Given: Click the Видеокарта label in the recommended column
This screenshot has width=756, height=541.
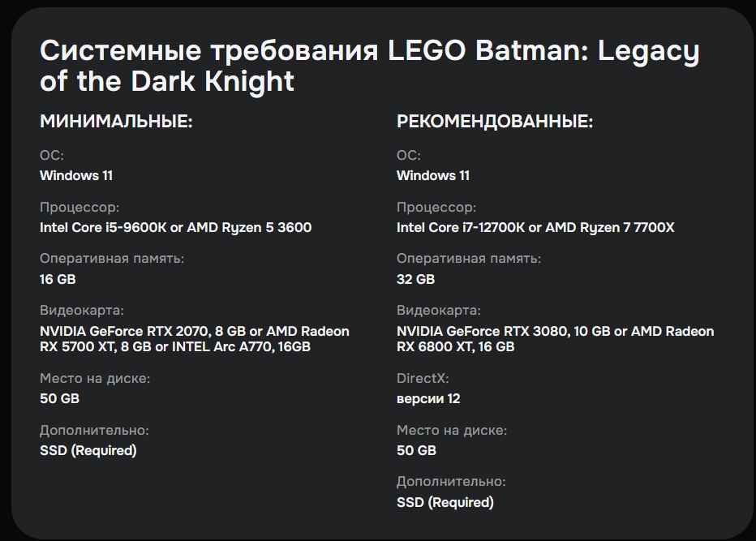Looking at the screenshot, I should click(438, 310).
